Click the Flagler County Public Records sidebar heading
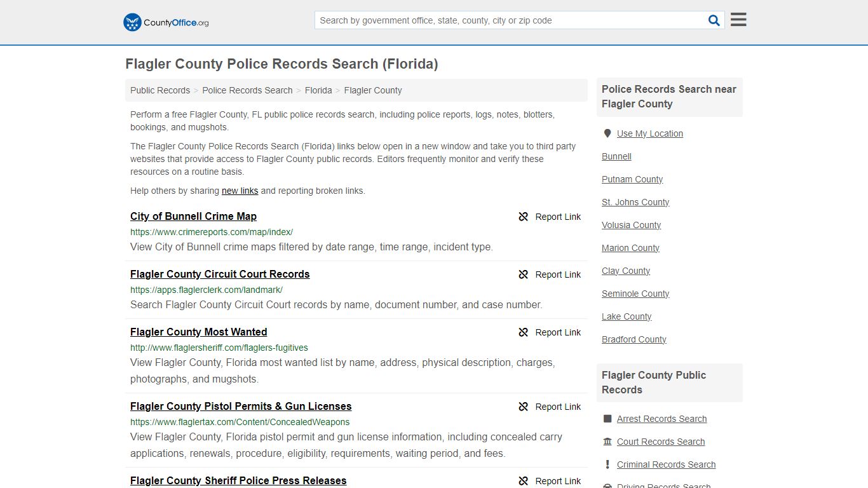 coord(654,383)
